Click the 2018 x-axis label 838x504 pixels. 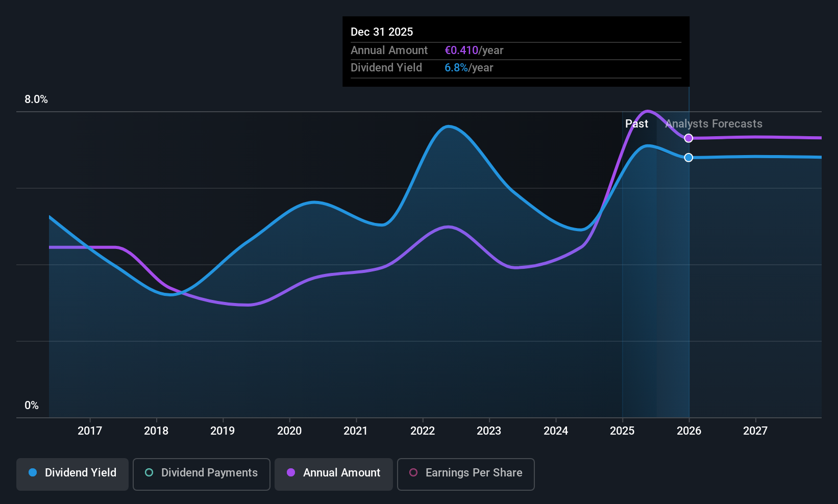156,431
